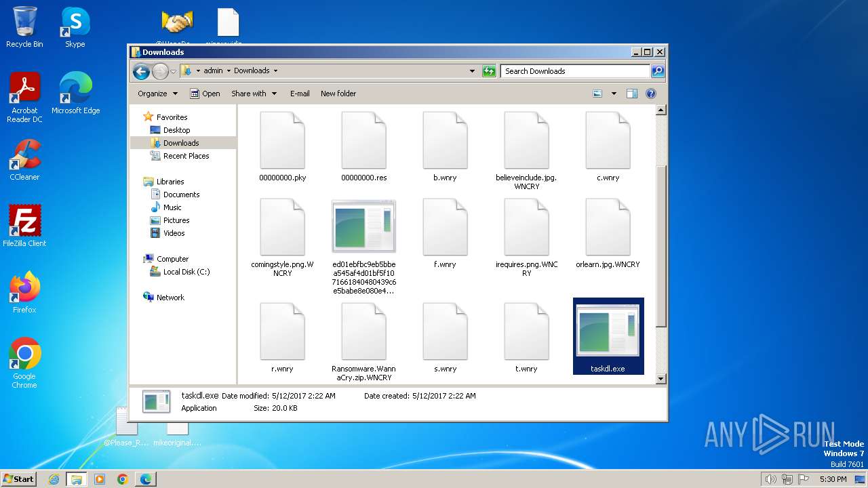Screen dimensions: 868x488
Task: Select the s.wnry file
Action: coord(445,338)
